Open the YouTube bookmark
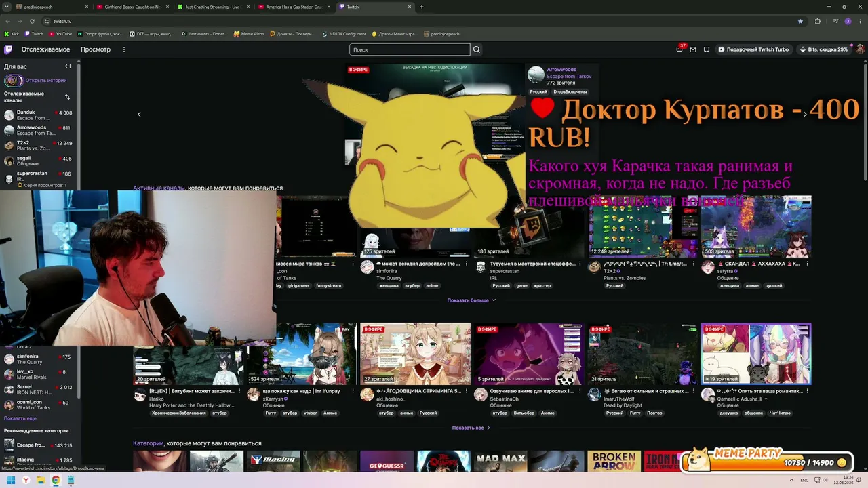Viewport: 868px width, 488px height. 60,33
